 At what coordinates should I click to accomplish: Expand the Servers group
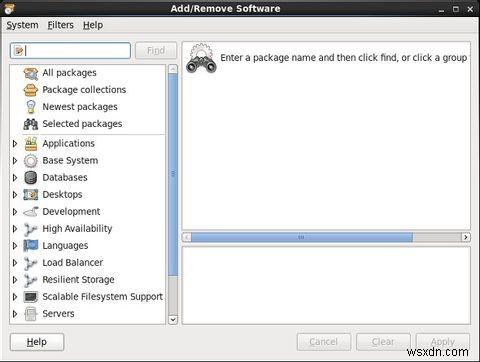tap(15, 314)
